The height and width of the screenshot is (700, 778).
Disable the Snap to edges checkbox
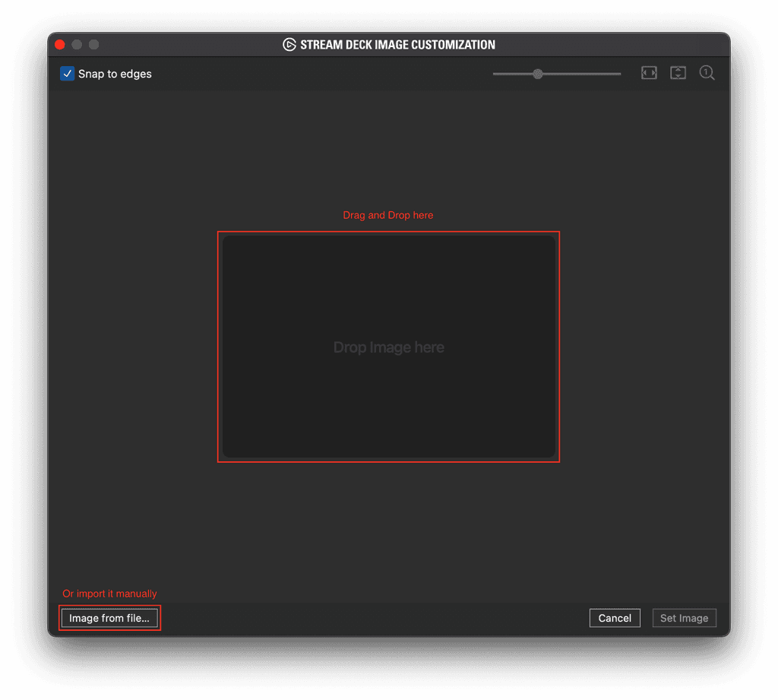[x=67, y=74]
